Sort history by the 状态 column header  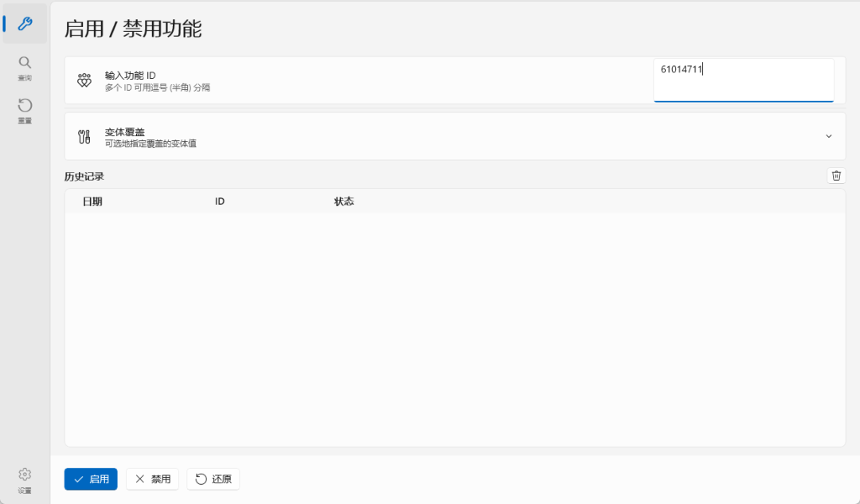tap(344, 201)
